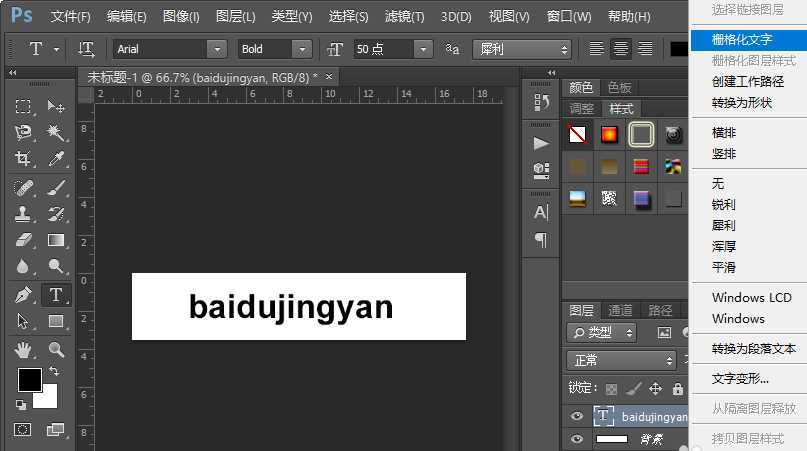Click the black foreground color swatch
Viewport: 807px width, 451px height.
click(x=29, y=380)
